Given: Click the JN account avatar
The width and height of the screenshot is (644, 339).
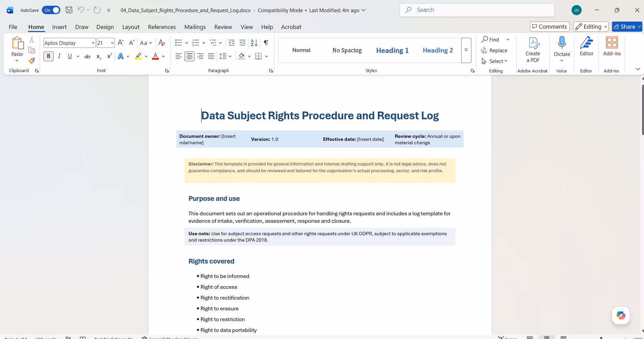Looking at the screenshot, I should coord(577,10).
